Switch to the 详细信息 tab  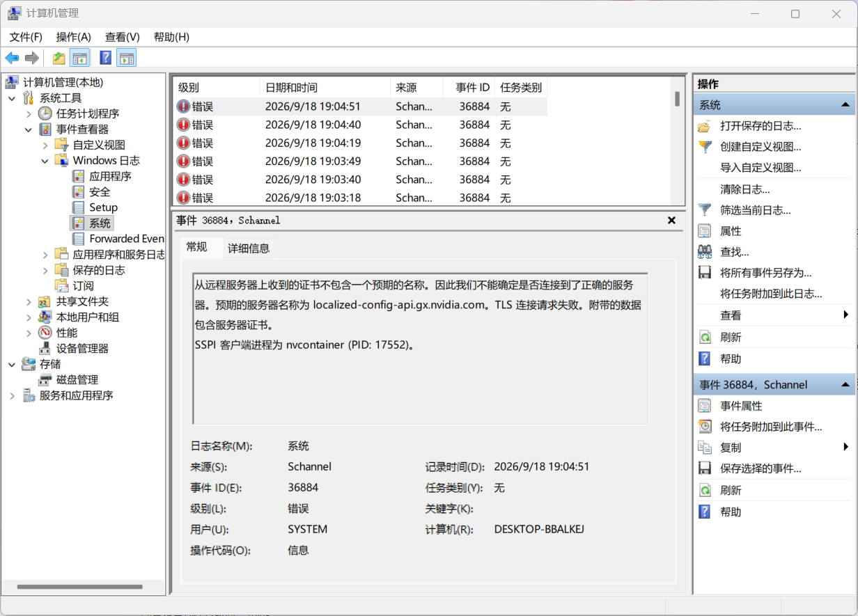pyautogui.click(x=249, y=248)
